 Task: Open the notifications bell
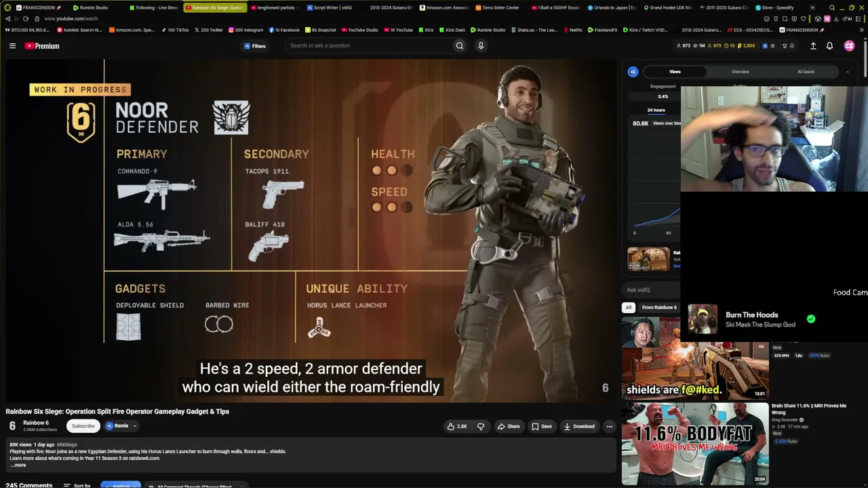click(x=829, y=46)
